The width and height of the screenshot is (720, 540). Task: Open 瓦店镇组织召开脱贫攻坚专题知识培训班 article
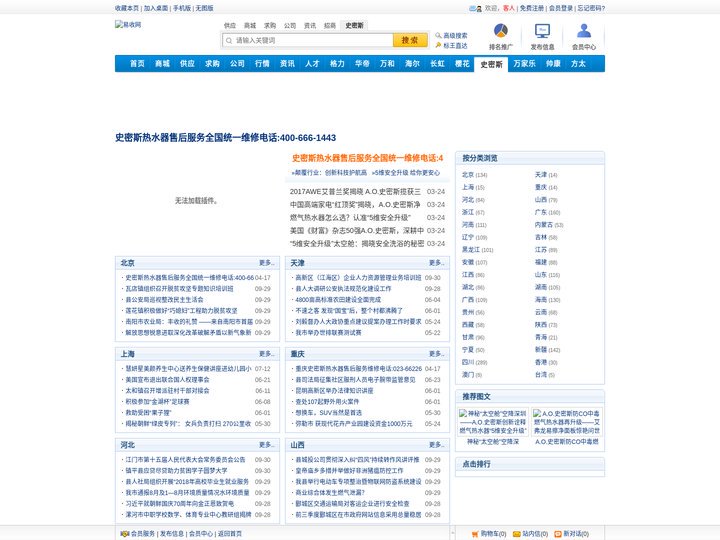coord(180,289)
